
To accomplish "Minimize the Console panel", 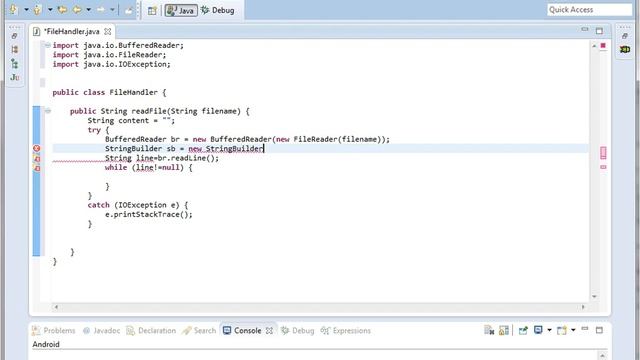I will point(584,329).
